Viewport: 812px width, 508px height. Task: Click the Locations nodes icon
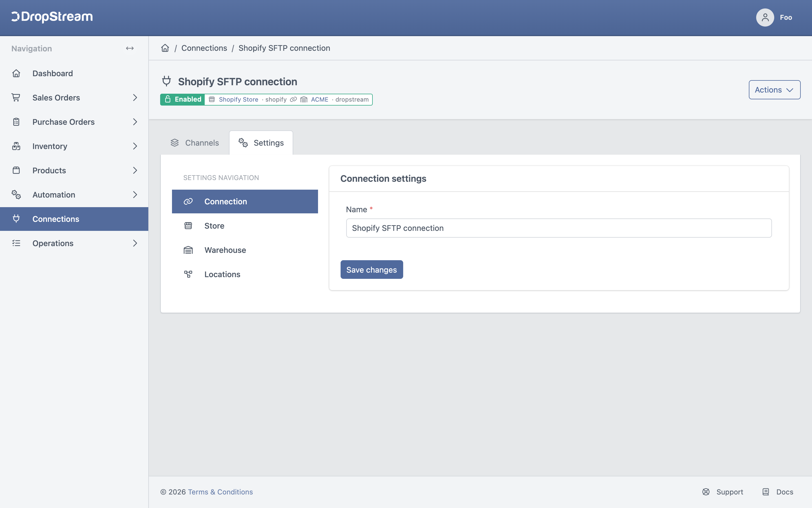pos(188,274)
